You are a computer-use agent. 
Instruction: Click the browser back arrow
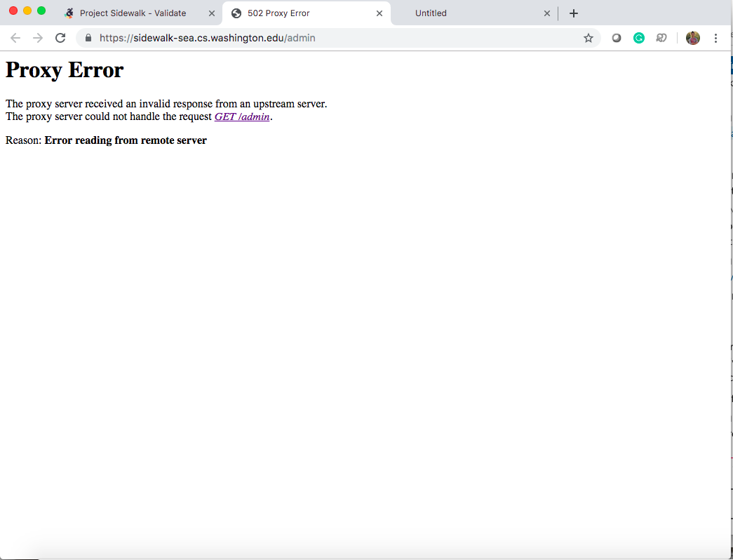click(15, 38)
